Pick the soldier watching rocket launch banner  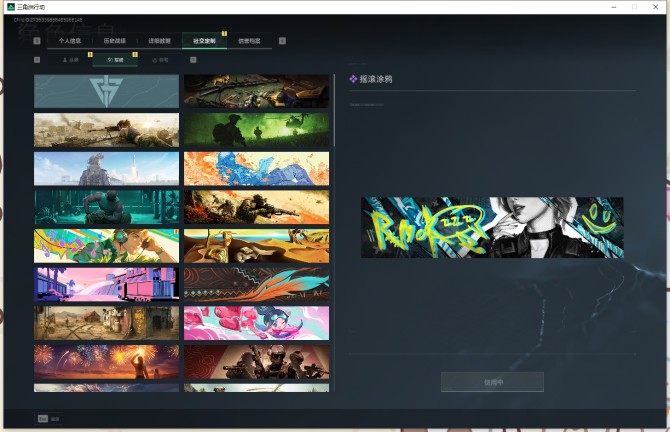point(106,168)
